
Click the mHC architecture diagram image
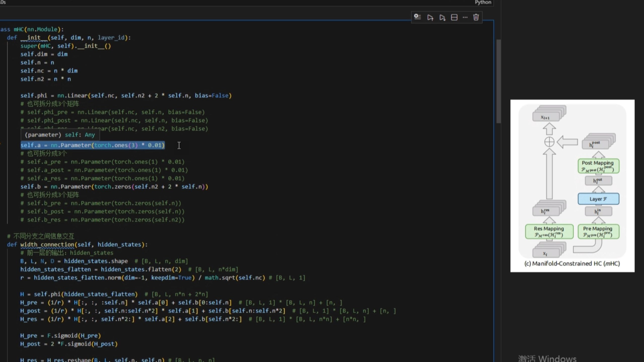(572, 186)
